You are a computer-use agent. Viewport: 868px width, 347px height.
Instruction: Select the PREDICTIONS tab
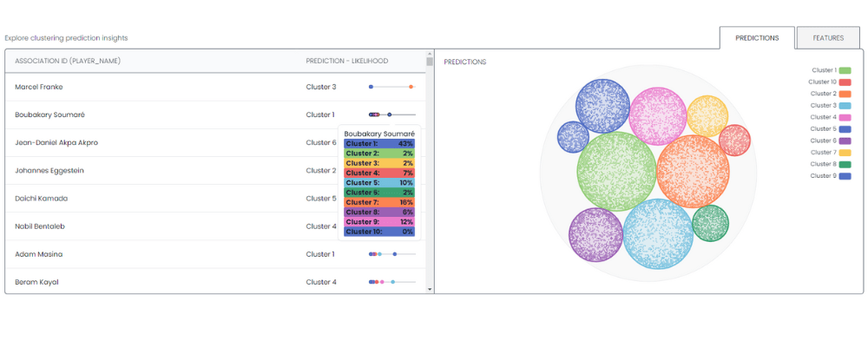(756, 38)
